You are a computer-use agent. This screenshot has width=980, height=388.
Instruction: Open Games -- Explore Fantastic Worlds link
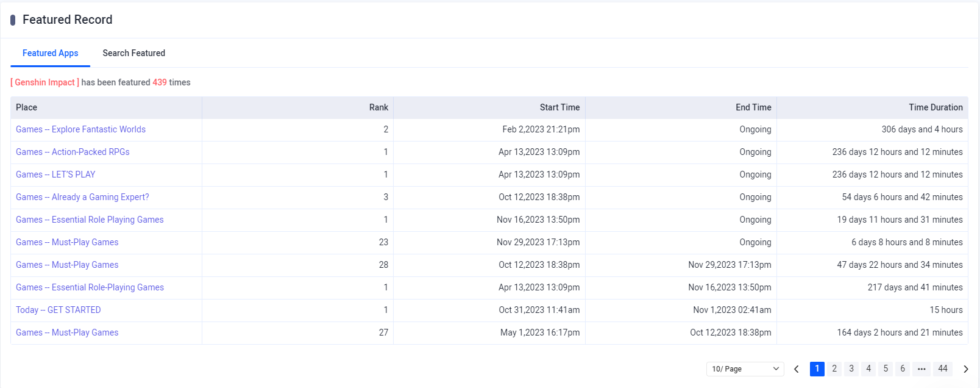81,129
